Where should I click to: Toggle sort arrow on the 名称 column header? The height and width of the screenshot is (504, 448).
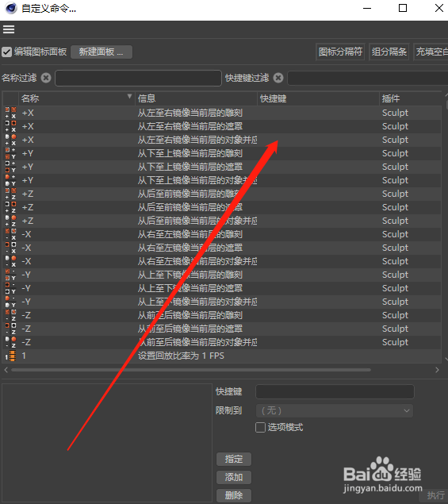129,96
